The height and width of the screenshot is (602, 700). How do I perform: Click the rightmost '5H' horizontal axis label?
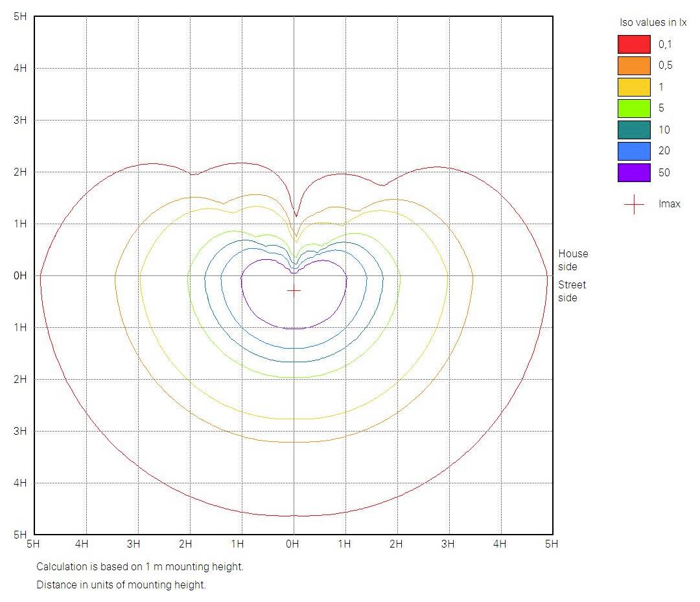tap(552, 544)
